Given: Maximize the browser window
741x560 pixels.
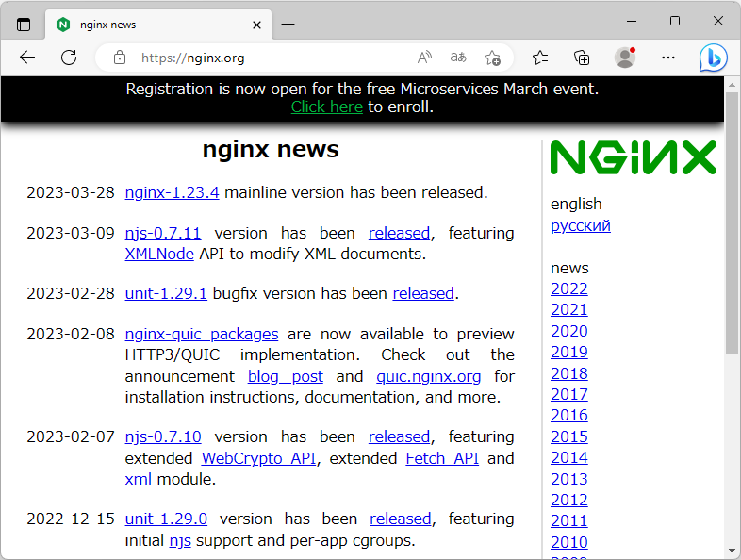Looking at the screenshot, I should 675,21.
